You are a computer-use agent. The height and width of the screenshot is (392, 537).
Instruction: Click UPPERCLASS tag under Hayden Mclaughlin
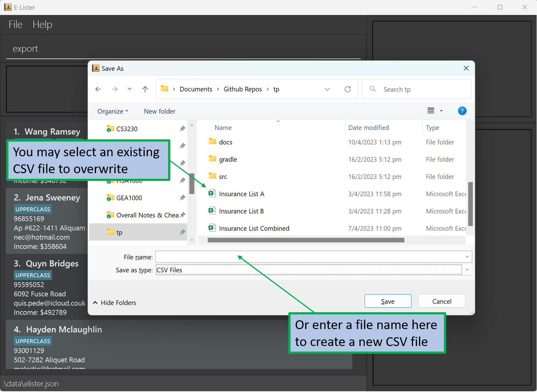pyautogui.click(x=33, y=341)
